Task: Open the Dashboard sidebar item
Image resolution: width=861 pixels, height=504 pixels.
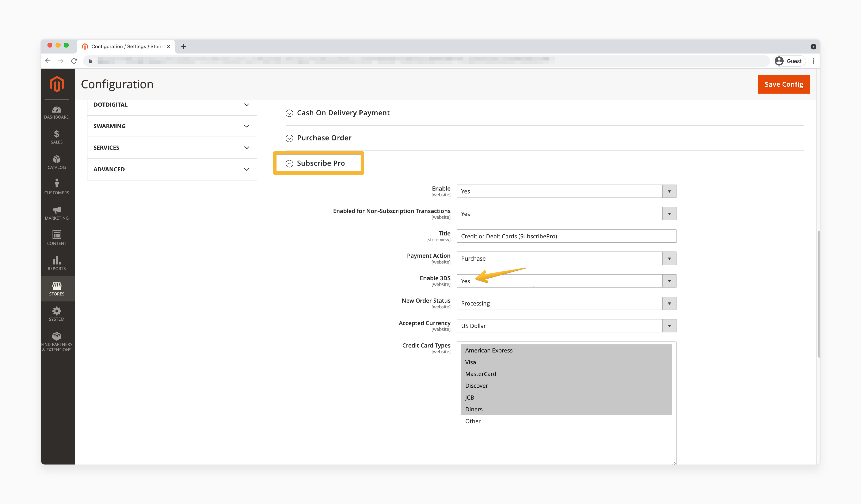Action: click(x=57, y=113)
